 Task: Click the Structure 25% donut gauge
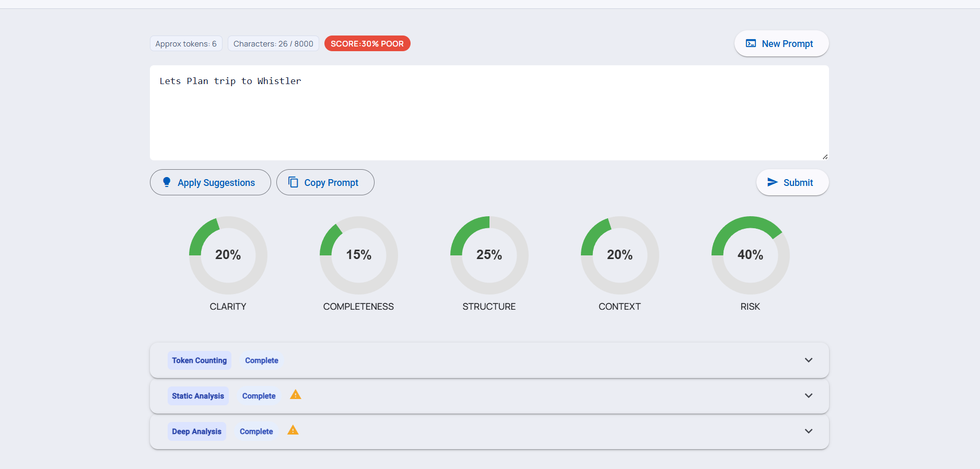click(489, 255)
